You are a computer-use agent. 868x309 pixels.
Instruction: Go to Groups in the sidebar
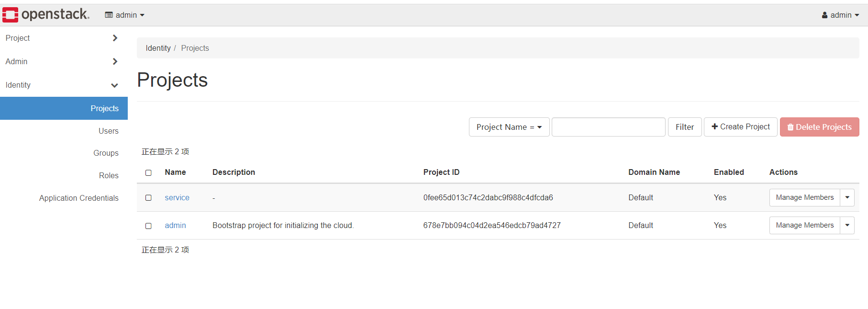106,153
